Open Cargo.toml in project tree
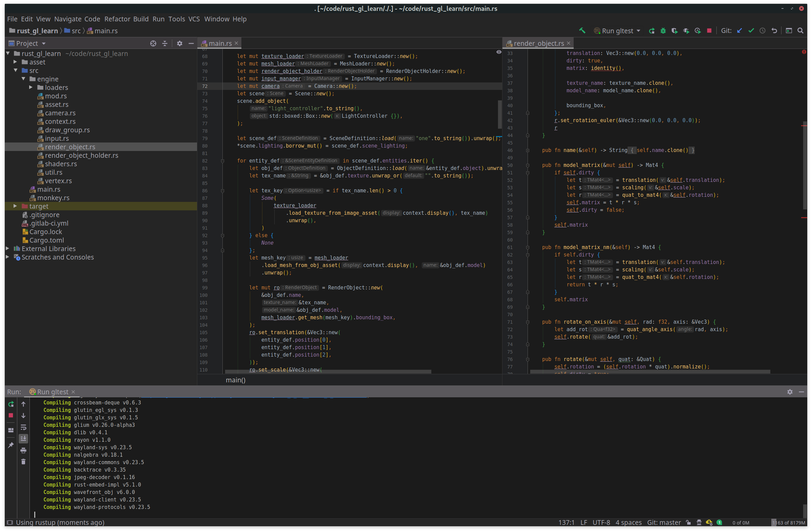The height and width of the screenshot is (532, 812). tap(46, 240)
